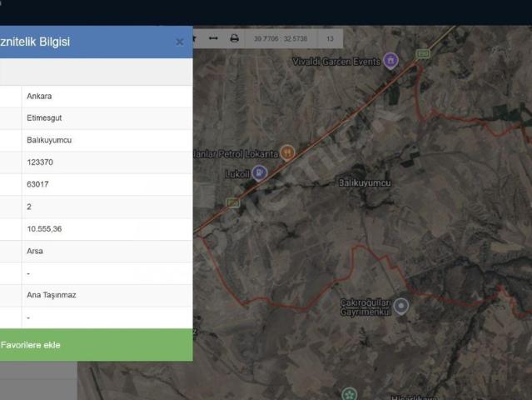
Task: Click the Çakıroğulları Gayrimenkul location pin
Action: [x=401, y=306]
